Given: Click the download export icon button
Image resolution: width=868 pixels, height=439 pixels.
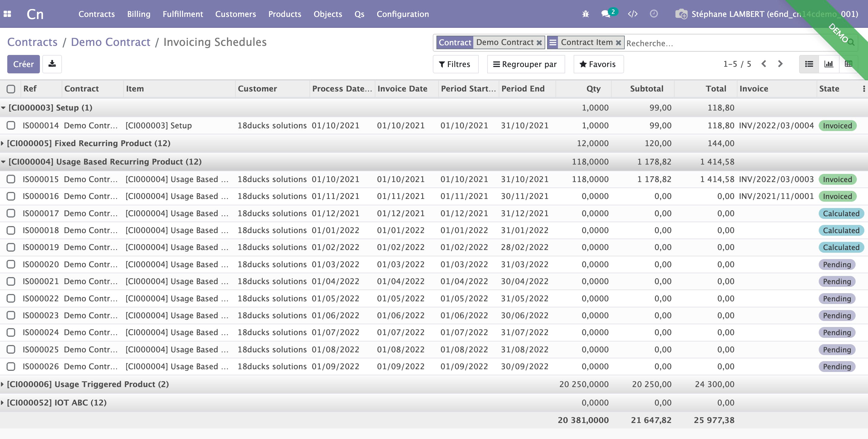Looking at the screenshot, I should [x=52, y=64].
